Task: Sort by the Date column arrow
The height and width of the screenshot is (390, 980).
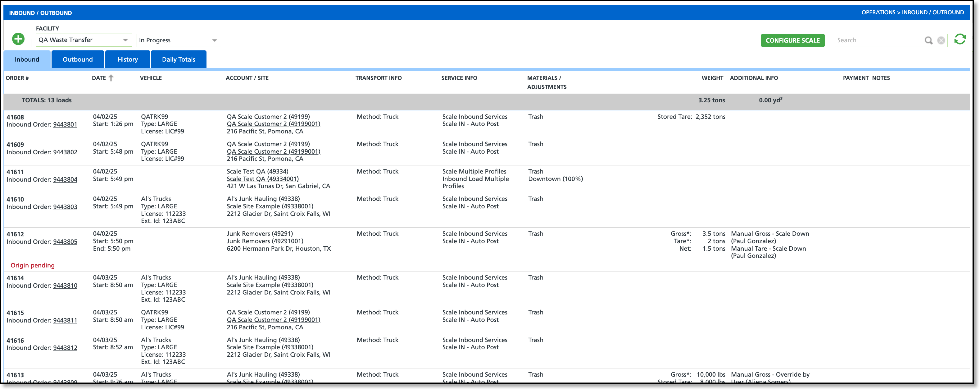Action: pyautogui.click(x=111, y=78)
